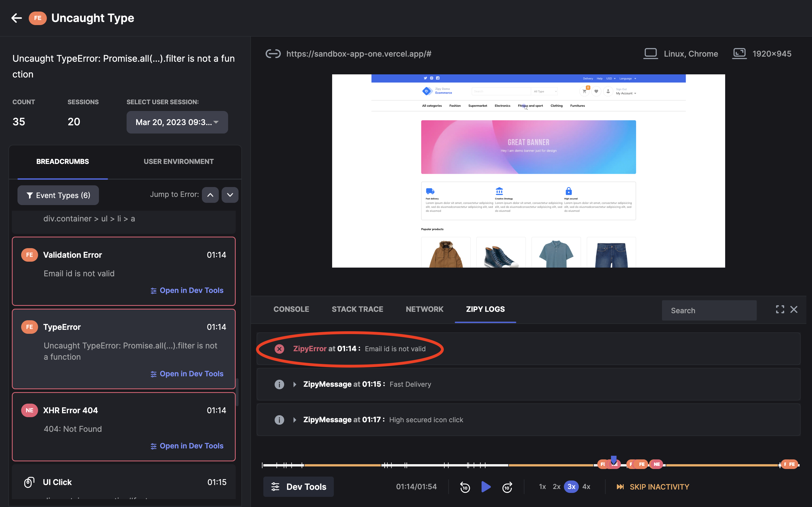Click the session URL link icon
Screen dimensions: 812x507
point(273,54)
